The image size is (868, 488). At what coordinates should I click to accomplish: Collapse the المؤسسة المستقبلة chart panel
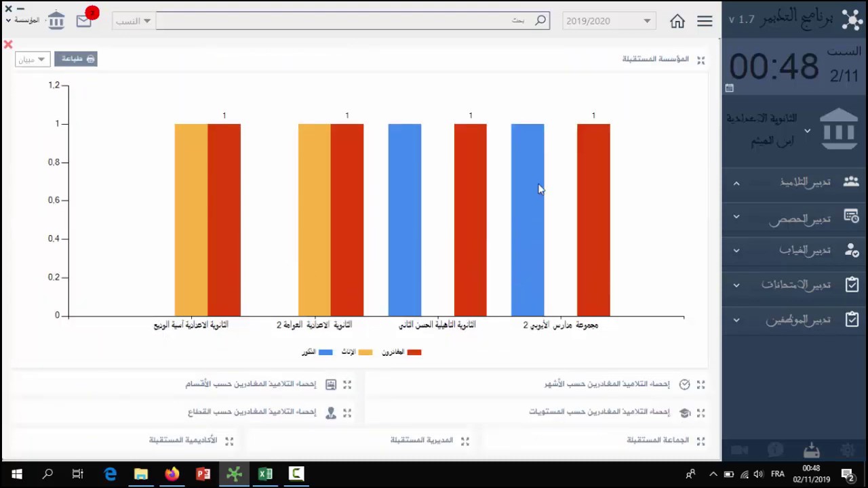(x=701, y=60)
